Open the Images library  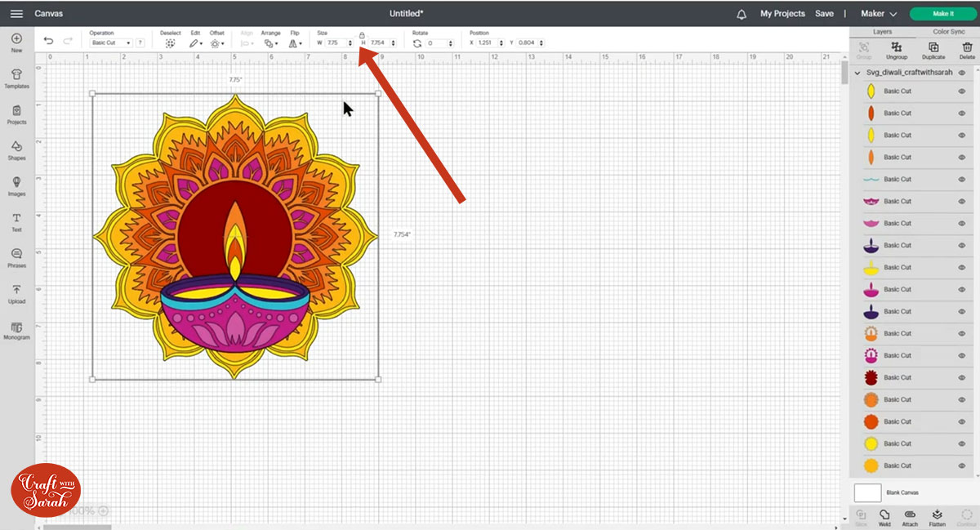16,186
